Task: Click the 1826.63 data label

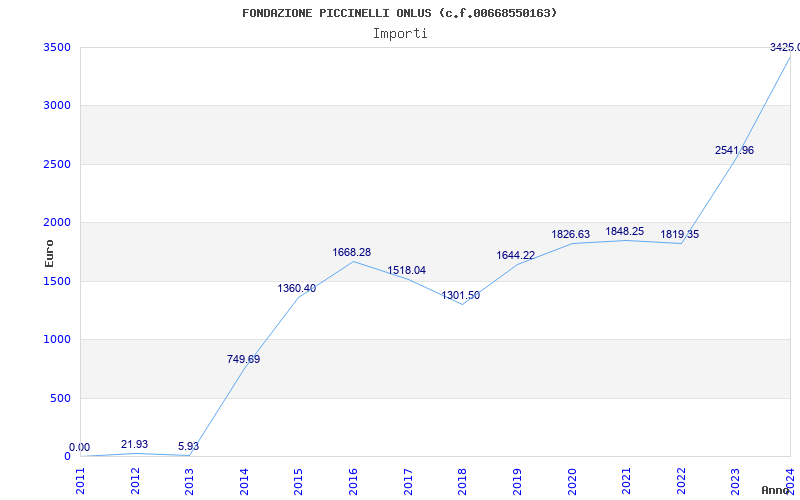Action: coord(571,235)
